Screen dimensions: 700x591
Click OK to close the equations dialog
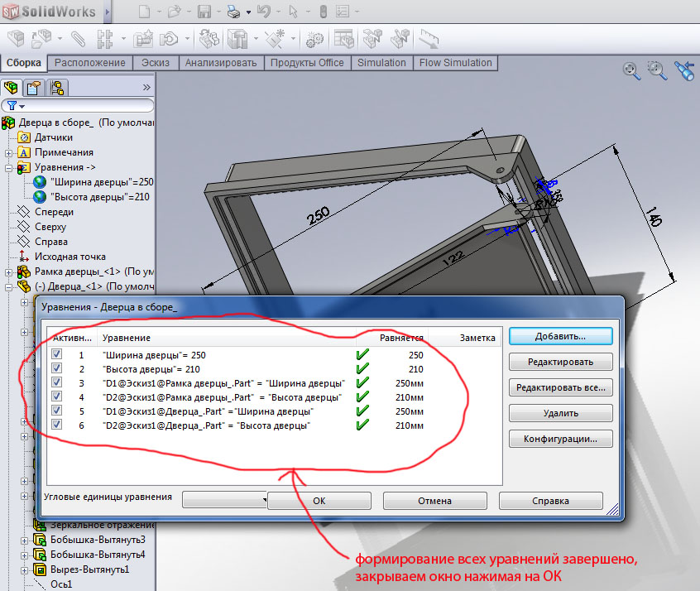pyautogui.click(x=319, y=501)
